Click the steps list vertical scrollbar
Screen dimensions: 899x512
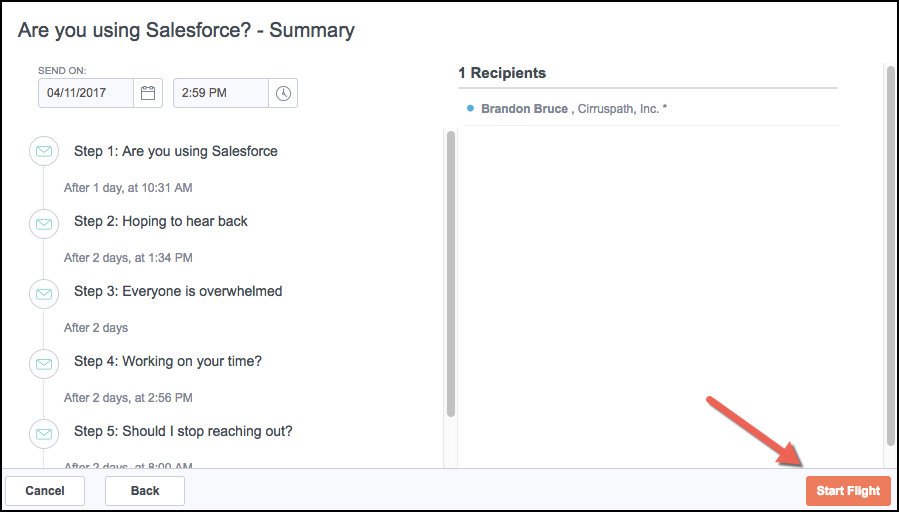click(451, 274)
